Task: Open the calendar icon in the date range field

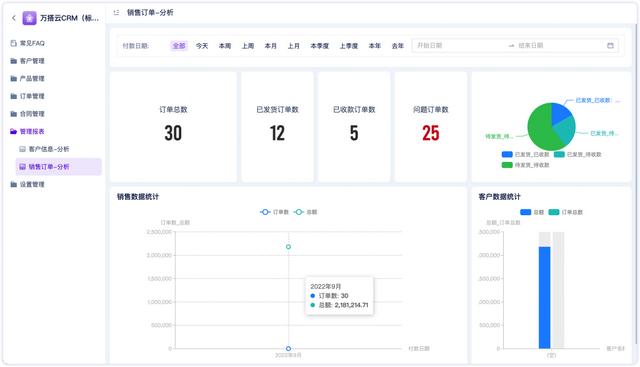Action: [610, 45]
